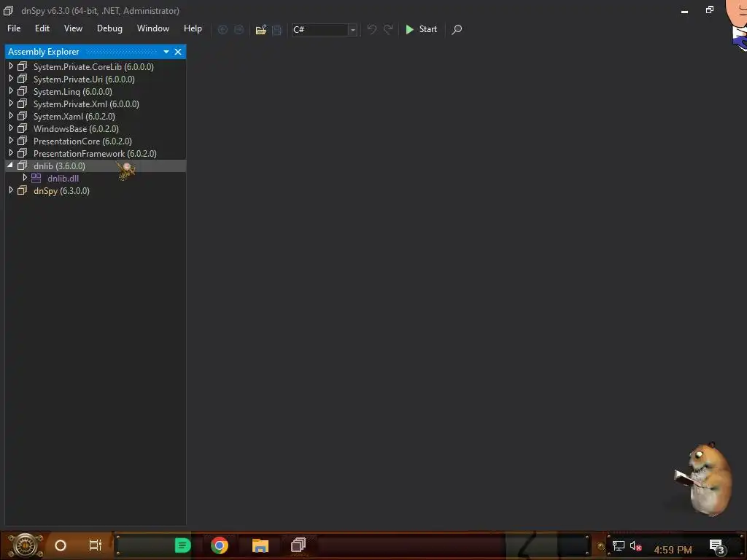747x560 pixels.
Task: Click the assembly icon beside WindowsBase
Action: tap(23, 128)
